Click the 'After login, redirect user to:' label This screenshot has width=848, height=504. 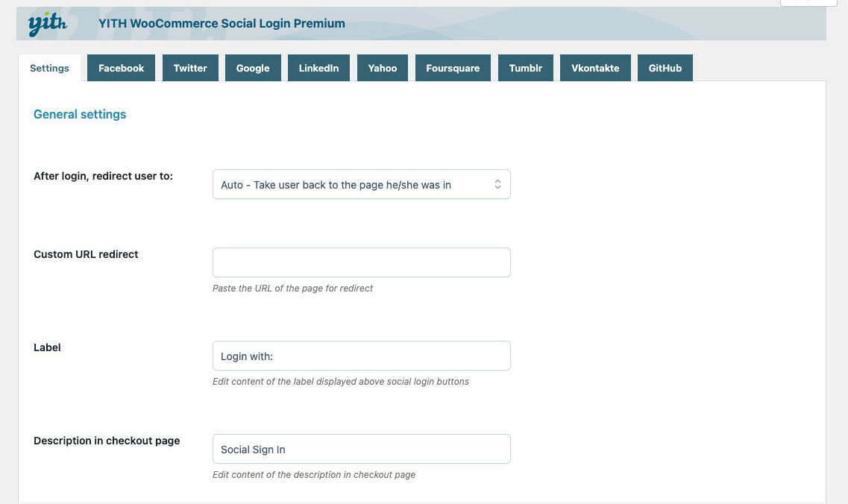[x=103, y=176]
